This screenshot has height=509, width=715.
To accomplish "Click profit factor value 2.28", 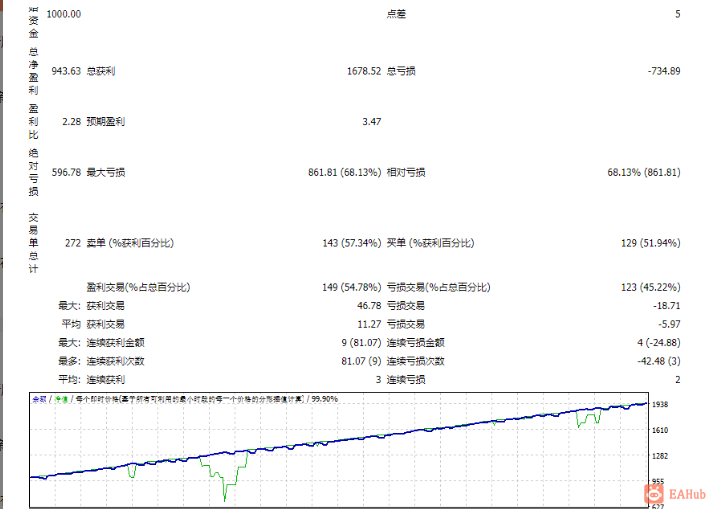I will [72, 122].
